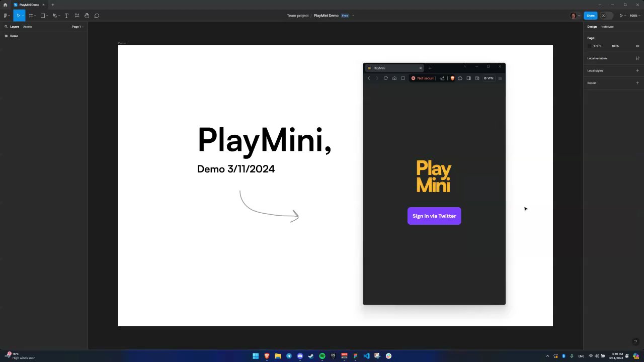Click the Brave shield icon in mockup
Image resolution: width=644 pixels, height=362 pixels.
click(452, 78)
